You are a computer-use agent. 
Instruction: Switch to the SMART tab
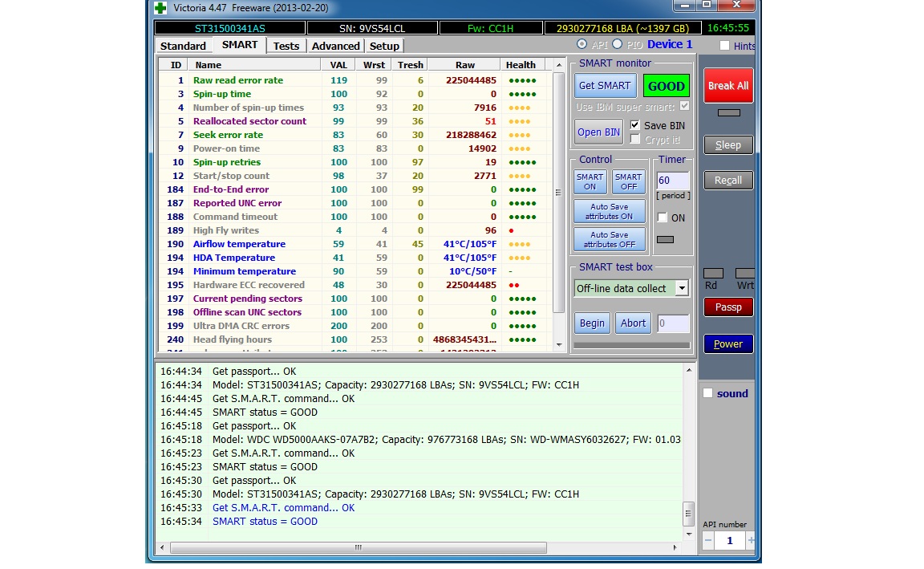click(239, 45)
